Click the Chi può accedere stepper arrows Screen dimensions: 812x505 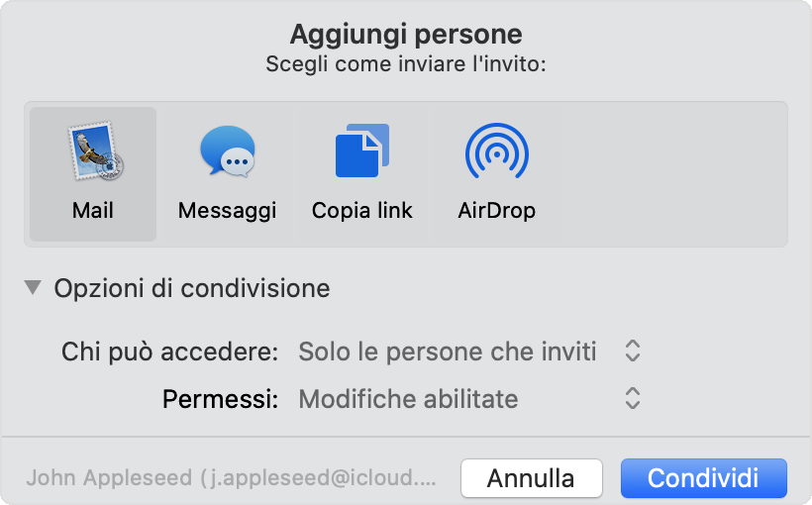633,351
